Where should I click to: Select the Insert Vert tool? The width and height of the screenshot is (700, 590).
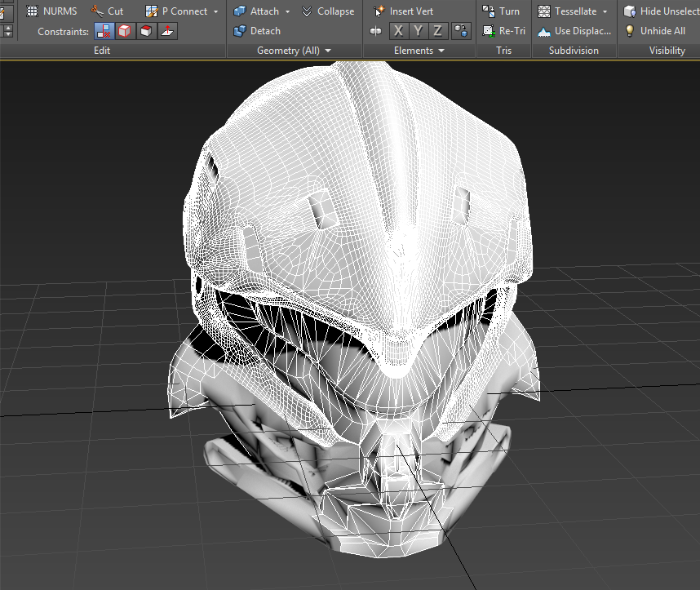pos(403,11)
